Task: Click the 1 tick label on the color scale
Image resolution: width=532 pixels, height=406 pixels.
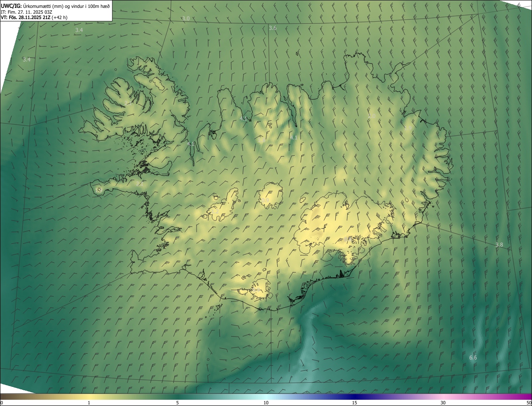Action: [x=89, y=403]
